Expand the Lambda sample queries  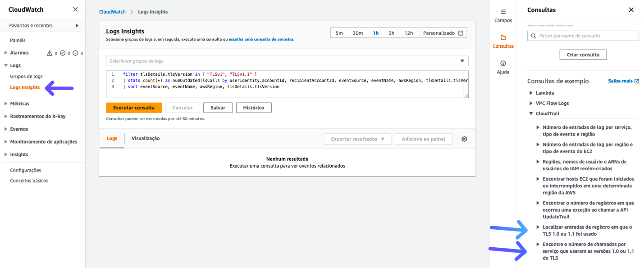click(x=531, y=93)
